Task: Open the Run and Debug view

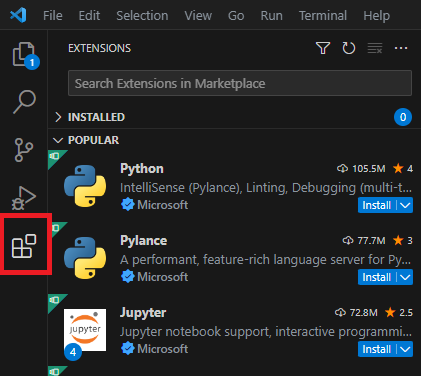Action: [23, 198]
